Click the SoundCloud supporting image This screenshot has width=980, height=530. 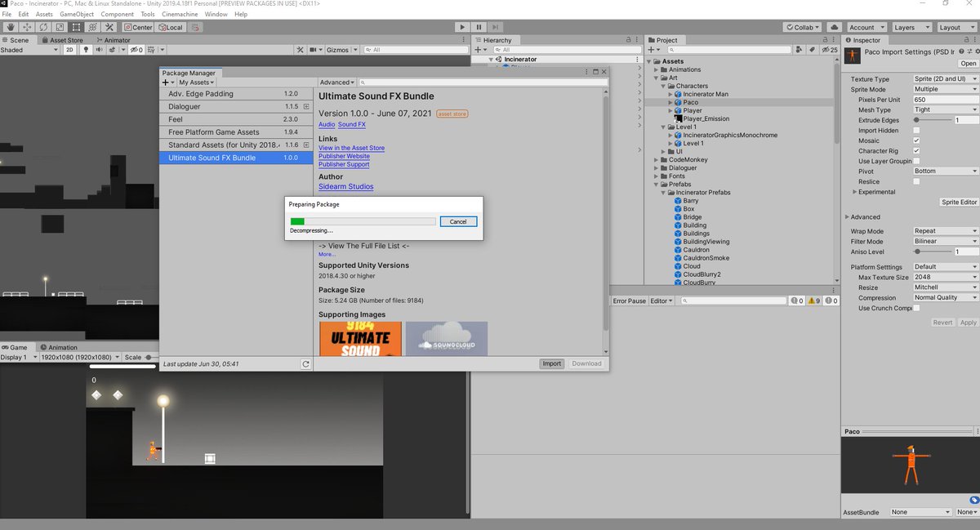pyautogui.click(x=447, y=338)
